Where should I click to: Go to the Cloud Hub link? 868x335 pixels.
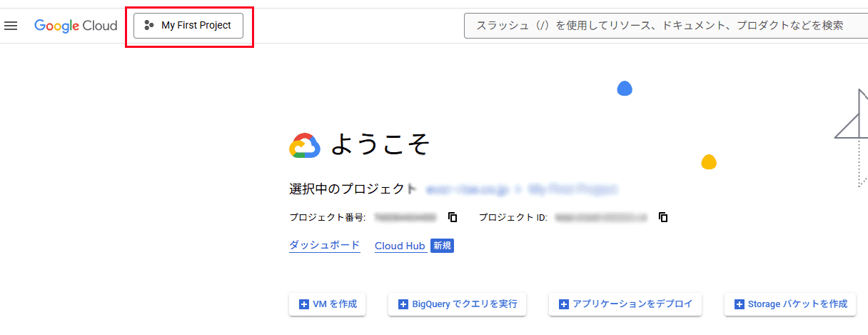pos(400,246)
